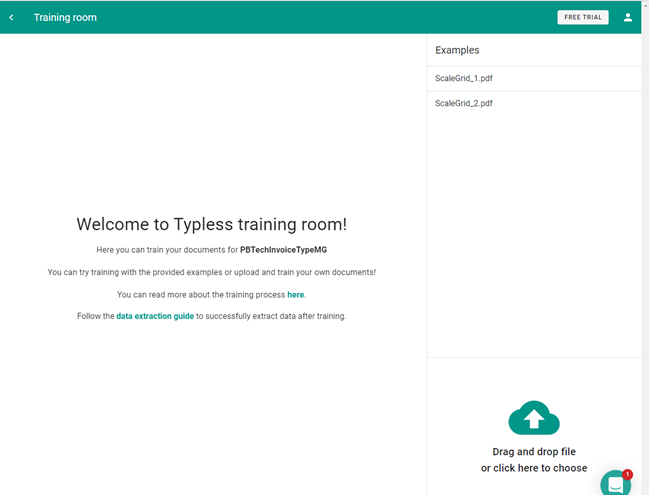Image resolution: width=649 pixels, height=496 pixels.
Task: Click 'or click here to choose' text
Action: click(534, 468)
